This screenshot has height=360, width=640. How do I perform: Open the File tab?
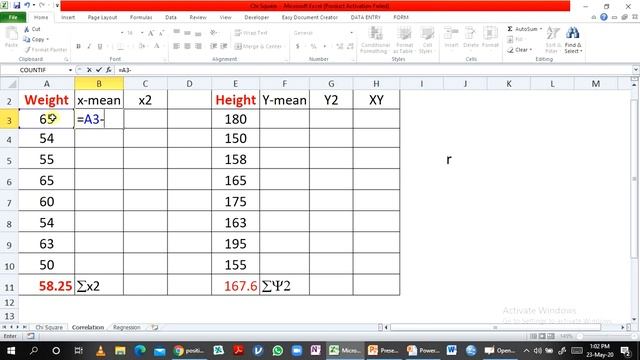13,17
